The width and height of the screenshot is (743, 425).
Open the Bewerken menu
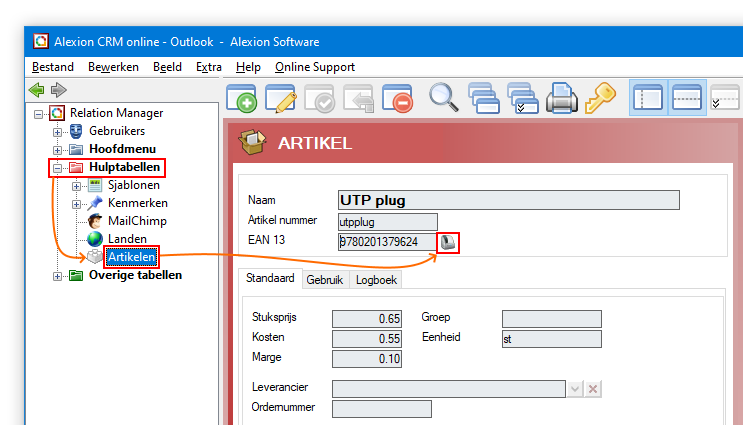[113, 67]
